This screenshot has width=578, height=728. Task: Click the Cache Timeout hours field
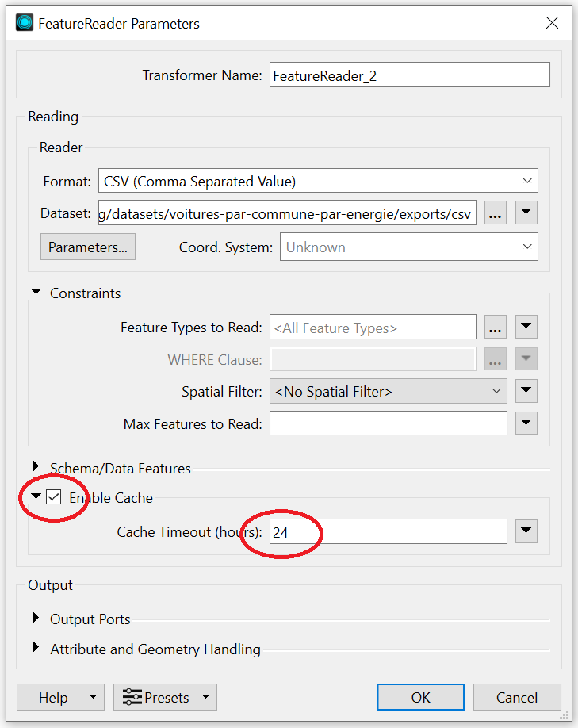tap(389, 531)
